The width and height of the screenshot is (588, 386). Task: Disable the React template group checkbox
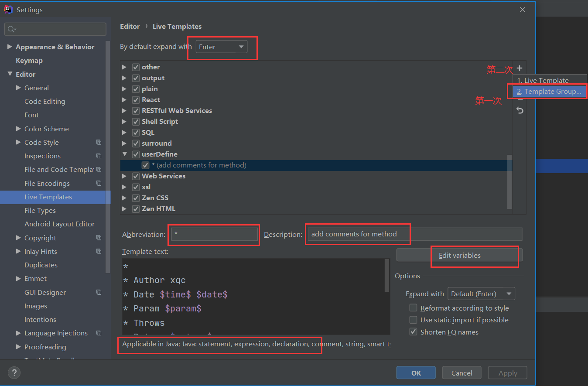click(x=136, y=100)
